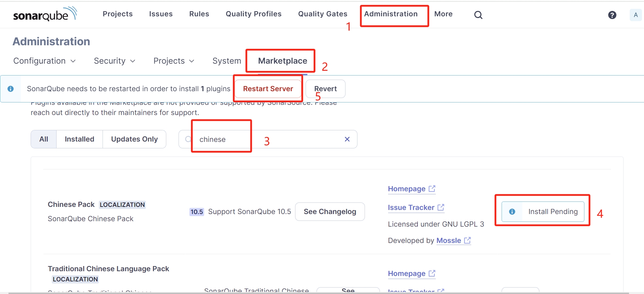Open the help question mark icon

[x=612, y=15]
